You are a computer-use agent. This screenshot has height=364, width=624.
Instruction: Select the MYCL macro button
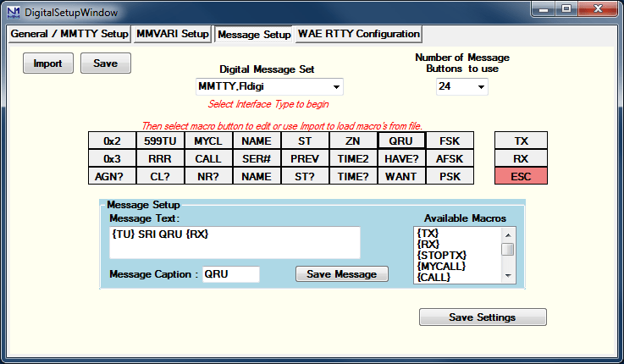click(208, 141)
